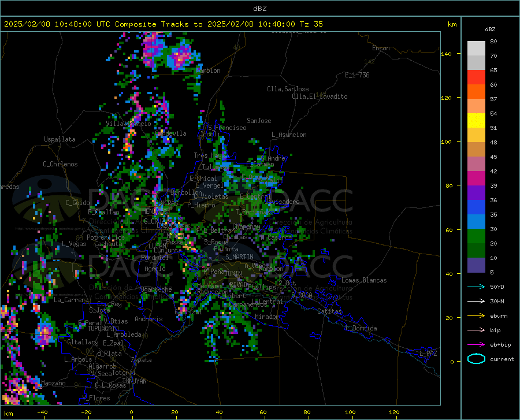This screenshot has height=420, width=520.
Task: Click the Clla.El_Cavadito map label
Action: pos(320,96)
